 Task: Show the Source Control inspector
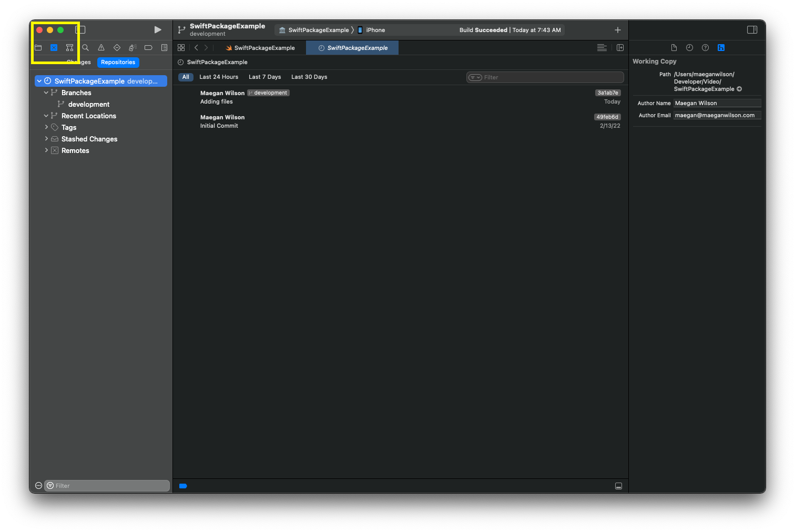click(x=721, y=48)
